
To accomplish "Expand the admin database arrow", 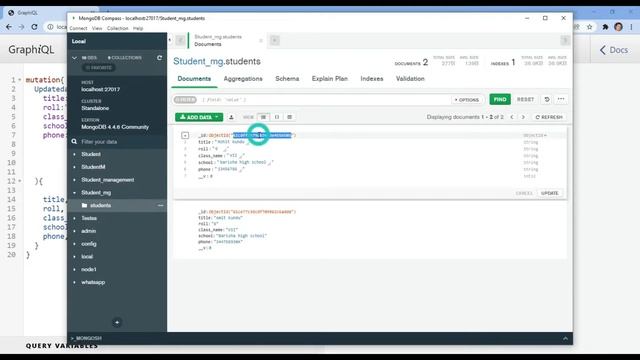I will pyautogui.click(x=74, y=231).
